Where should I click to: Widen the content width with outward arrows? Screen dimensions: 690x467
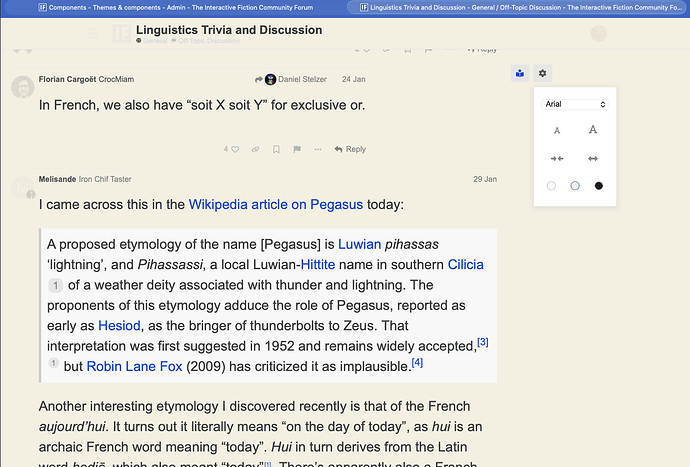click(593, 158)
